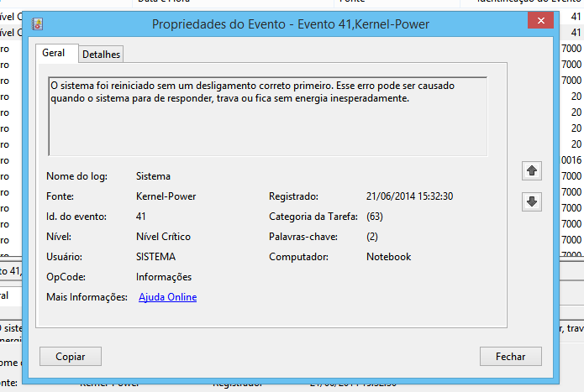Viewport: 584px width, 392px height.
Task: Click inside the event description text box
Action: (x=268, y=117)
